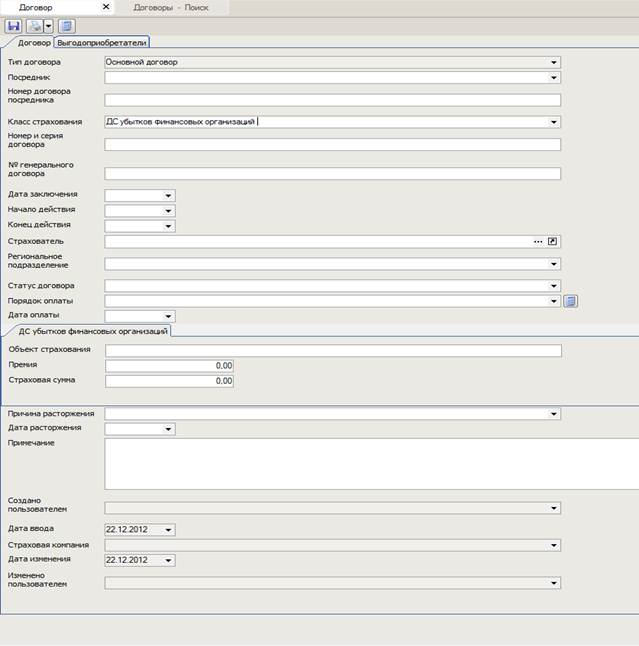Click into the Объект страхования field
The image size is (639, 646).
tap(332, 350)
